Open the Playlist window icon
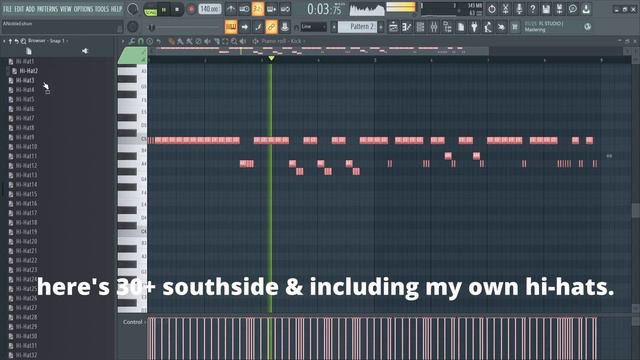Viewport: 640px width, 360px height. [x=393, y=27]
